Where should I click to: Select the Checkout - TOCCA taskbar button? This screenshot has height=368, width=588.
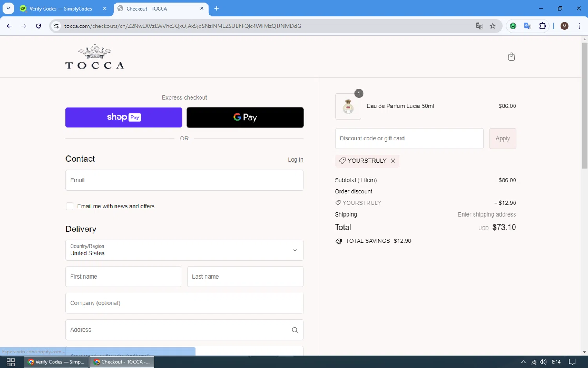[122, 362]
